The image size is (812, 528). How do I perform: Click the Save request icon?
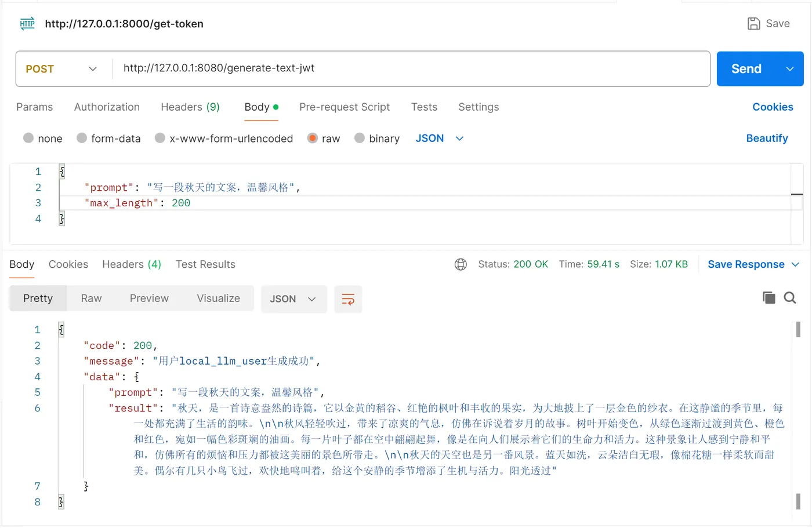pos(754,23)
